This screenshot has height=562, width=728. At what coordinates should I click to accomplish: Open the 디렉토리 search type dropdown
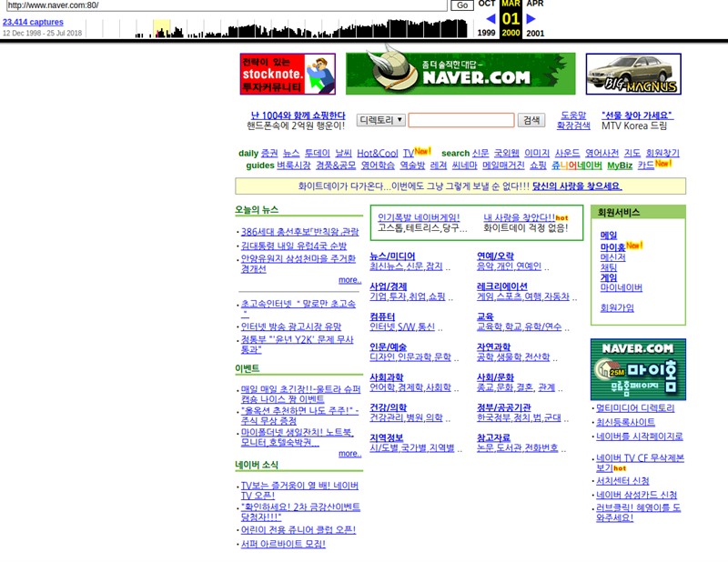click(x=380, y=120)
